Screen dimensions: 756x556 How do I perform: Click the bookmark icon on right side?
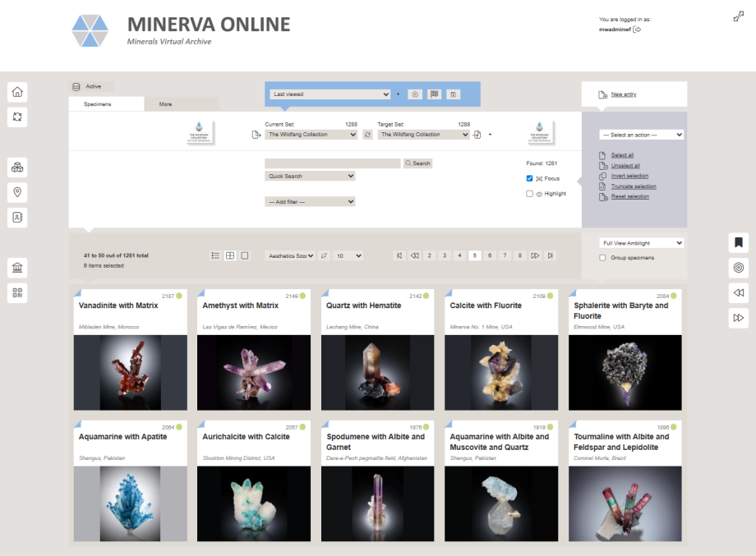point(739,242)
